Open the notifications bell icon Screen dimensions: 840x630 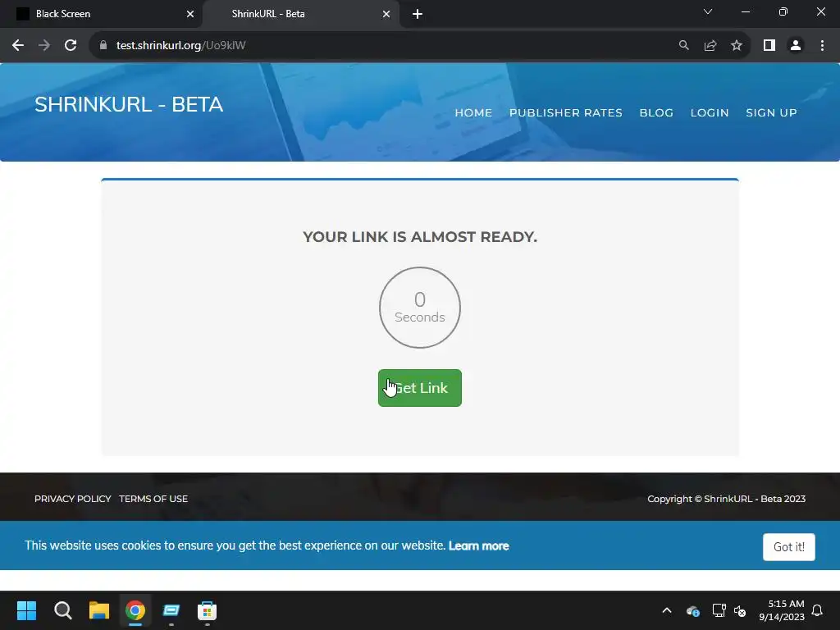pos(817,610)
